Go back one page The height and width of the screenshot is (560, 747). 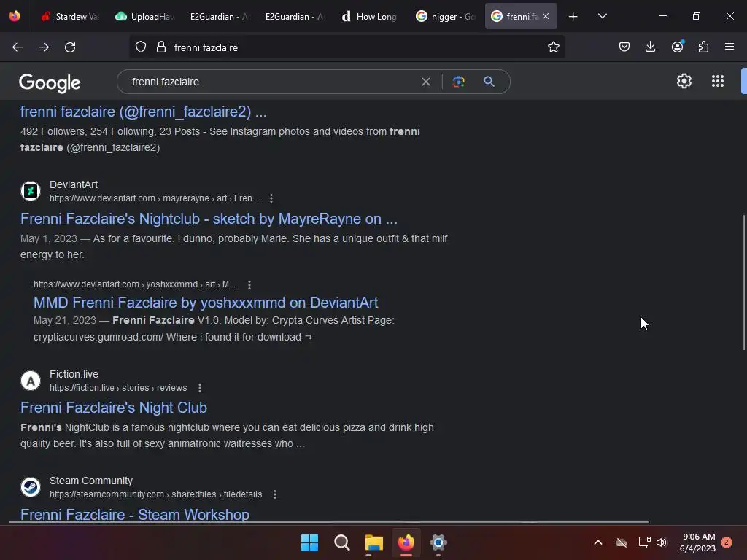tap(18, 47)
